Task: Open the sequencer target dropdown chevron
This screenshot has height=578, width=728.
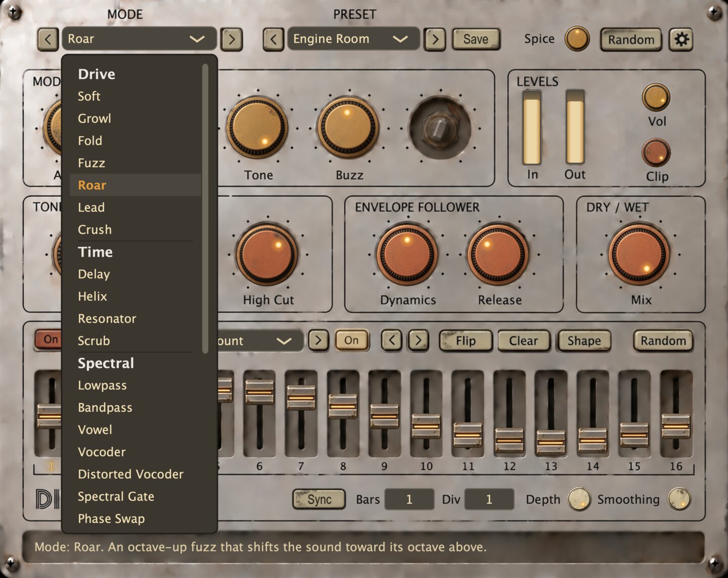Action: pyautogui.click(x=284, y=341)
